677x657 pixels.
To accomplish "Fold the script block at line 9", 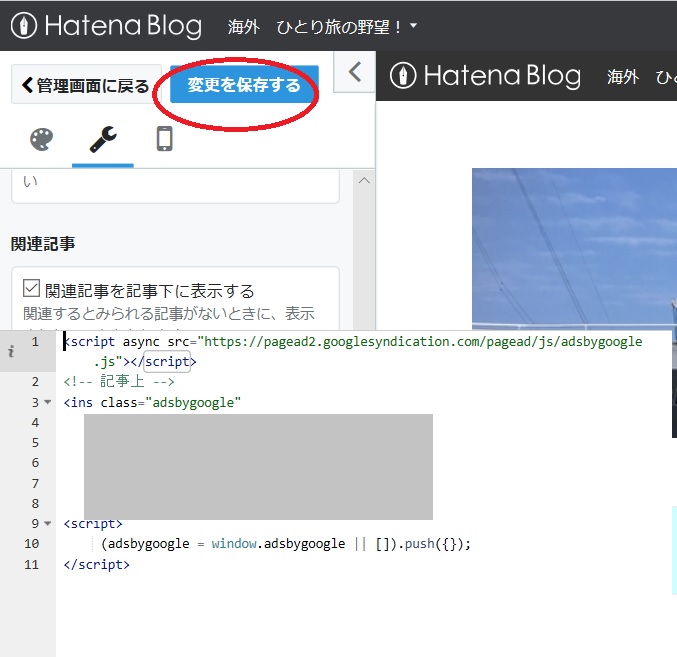I will pyautogui.click(x=48, y=523).
